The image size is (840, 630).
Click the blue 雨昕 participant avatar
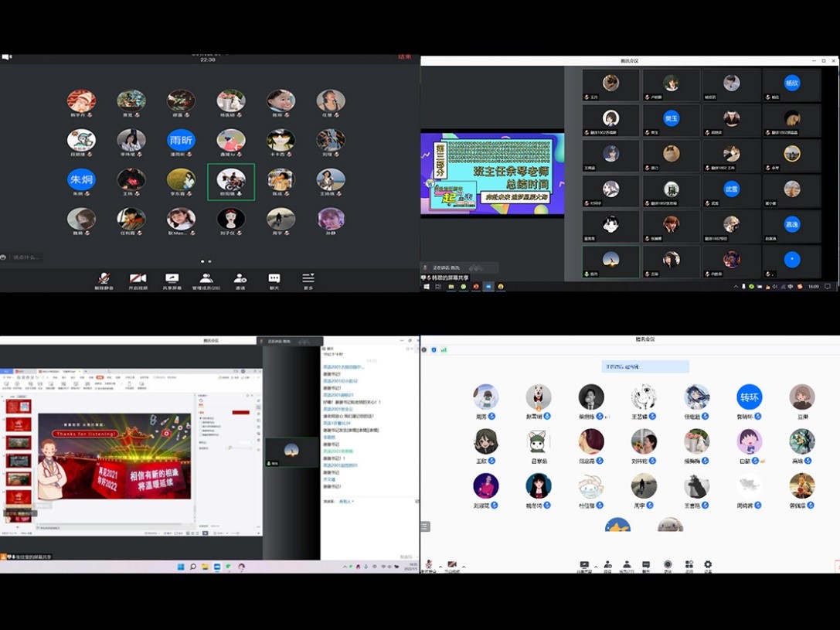click(x=181, y=140)
